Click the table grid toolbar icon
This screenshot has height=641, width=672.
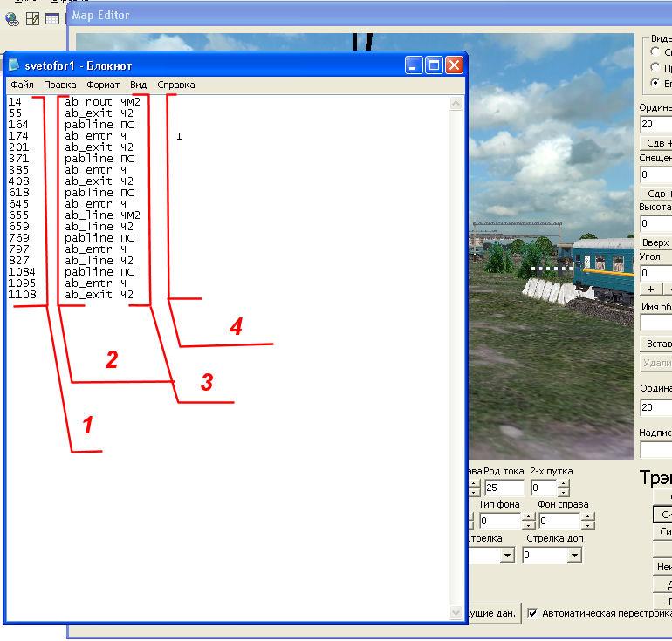click(52, 18)
